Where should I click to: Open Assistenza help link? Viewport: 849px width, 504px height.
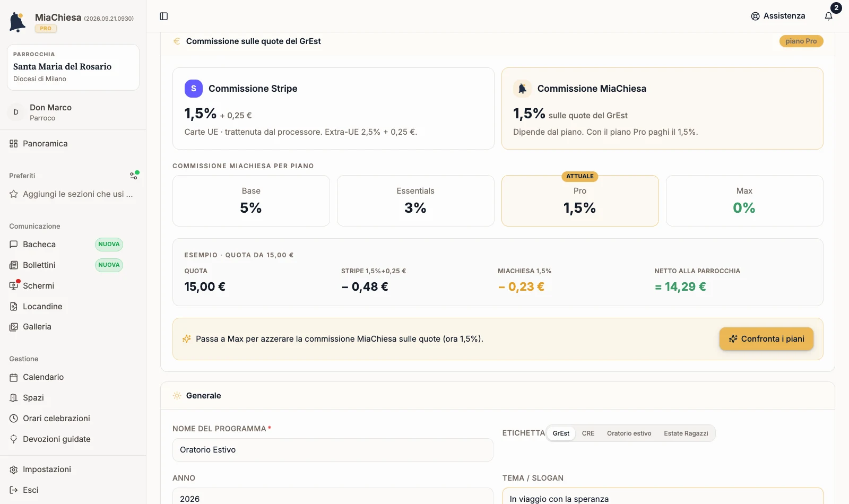pyautogui.click(x=778, y=16)
